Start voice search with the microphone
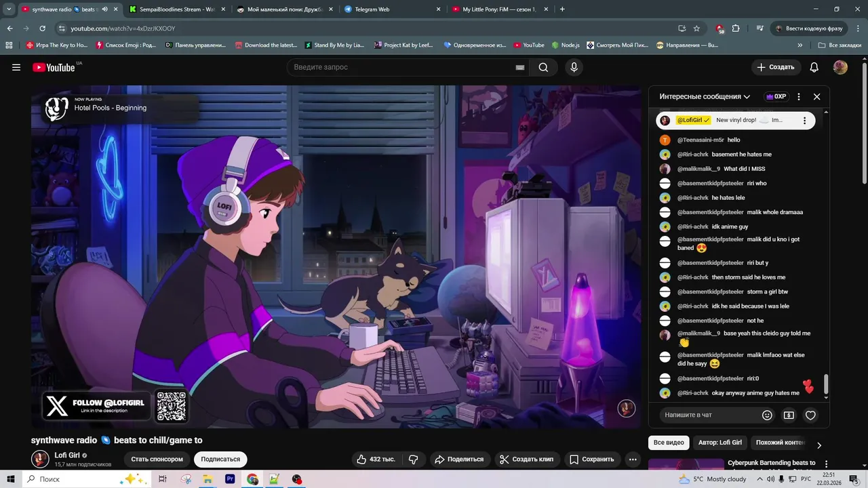The image size is (868, 488). 574,67
